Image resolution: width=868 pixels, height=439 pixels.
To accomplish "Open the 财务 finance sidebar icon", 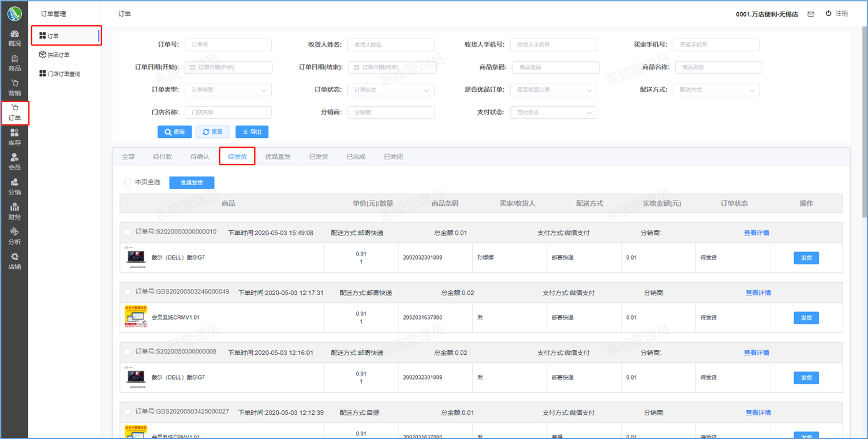I will pyautogui.click(x=14, y=212).
